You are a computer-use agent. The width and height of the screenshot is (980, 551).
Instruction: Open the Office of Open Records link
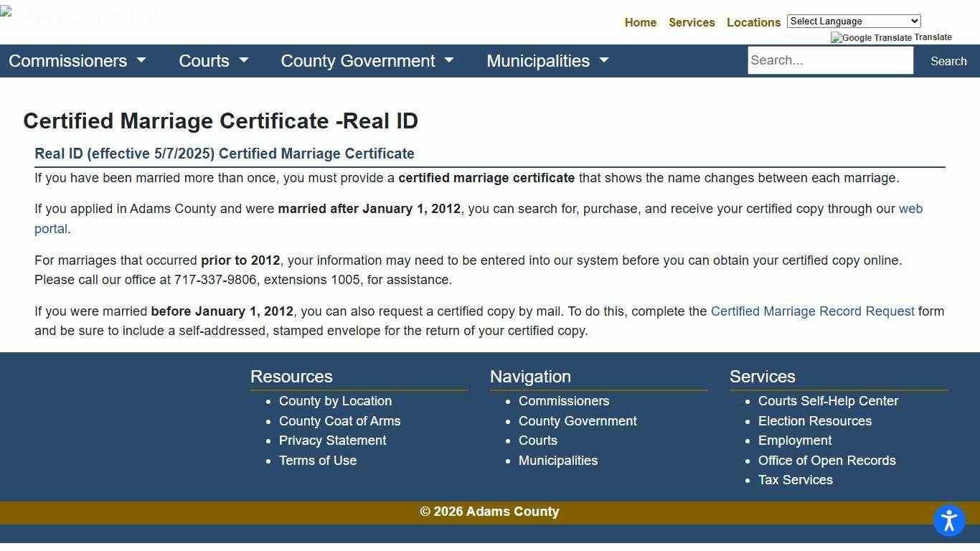click(x=827, y=461)
